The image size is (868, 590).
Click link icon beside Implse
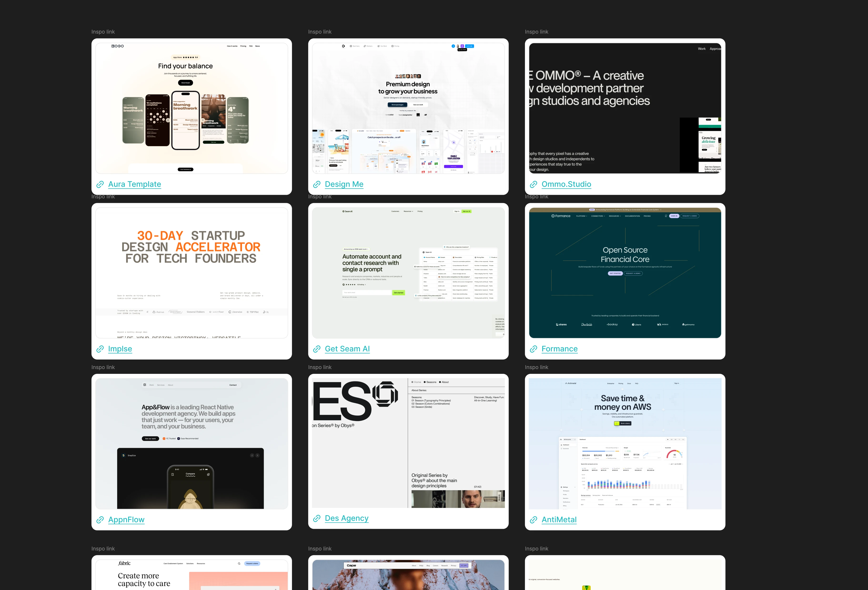[100, 349]
